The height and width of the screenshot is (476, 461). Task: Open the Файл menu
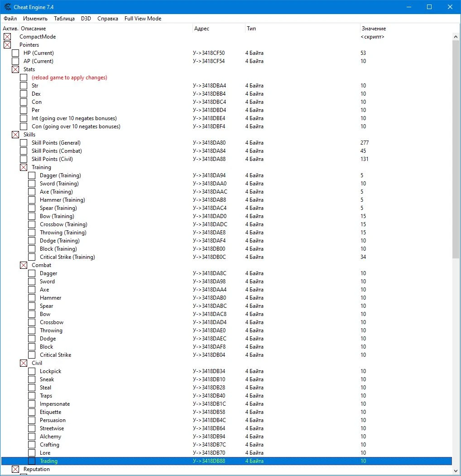tap(10, 19)
